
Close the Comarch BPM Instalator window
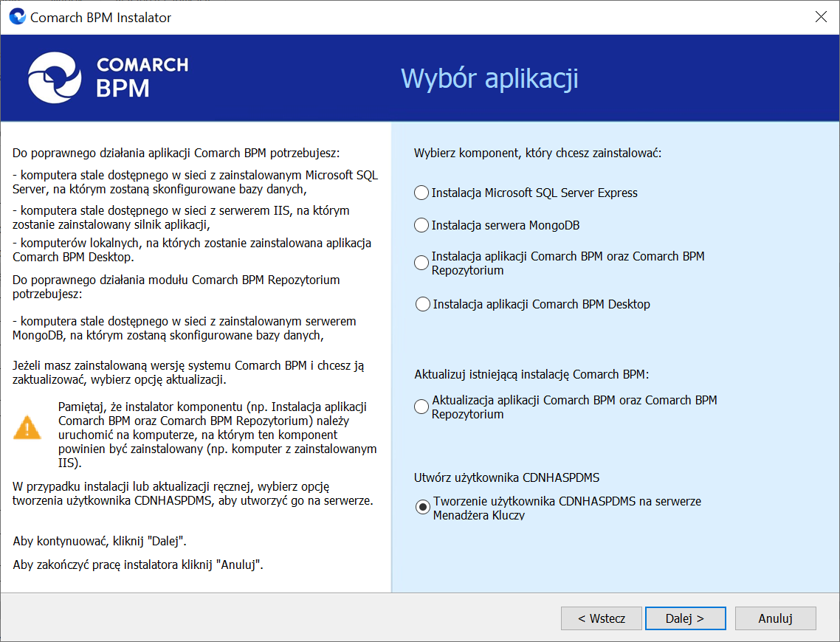click(821, 17)
